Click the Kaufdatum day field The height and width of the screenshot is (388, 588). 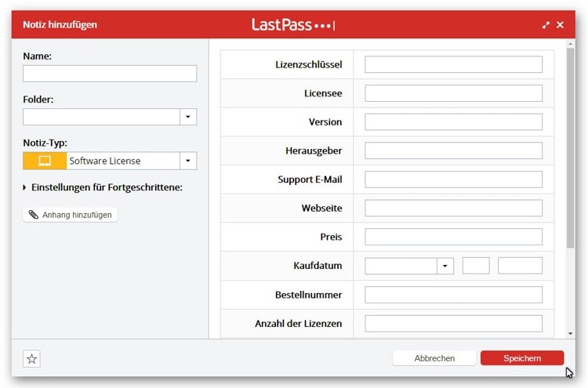point(476,266)
